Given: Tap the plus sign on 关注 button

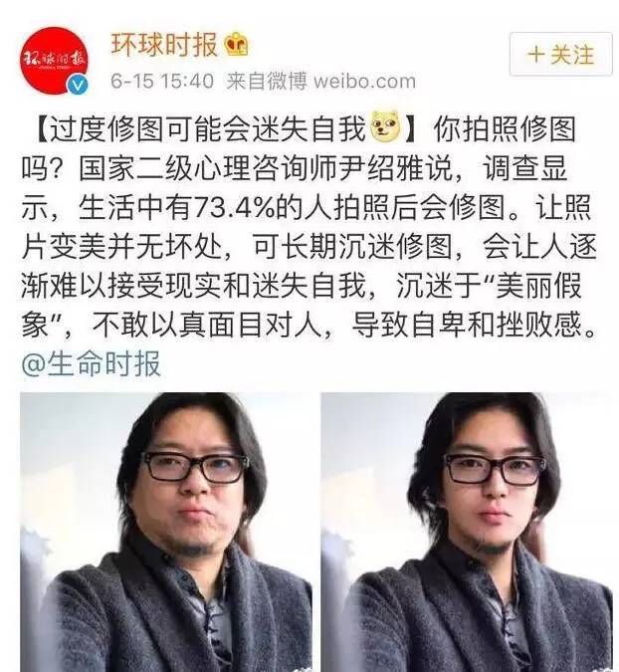Looking at the screenshot, I should coord(536,56).
